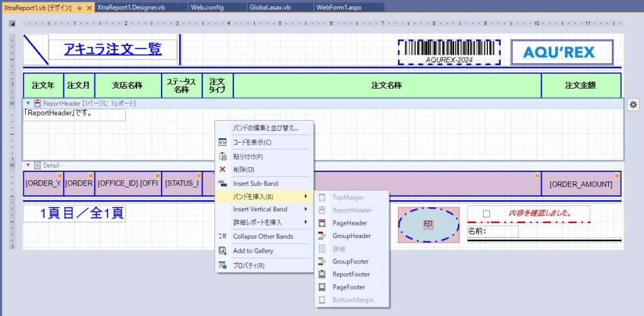Image resolution: width=644 pixels, height=316 pixels.
Task: Choose Add to Gallery from context menu
Action: click(253, 251)
